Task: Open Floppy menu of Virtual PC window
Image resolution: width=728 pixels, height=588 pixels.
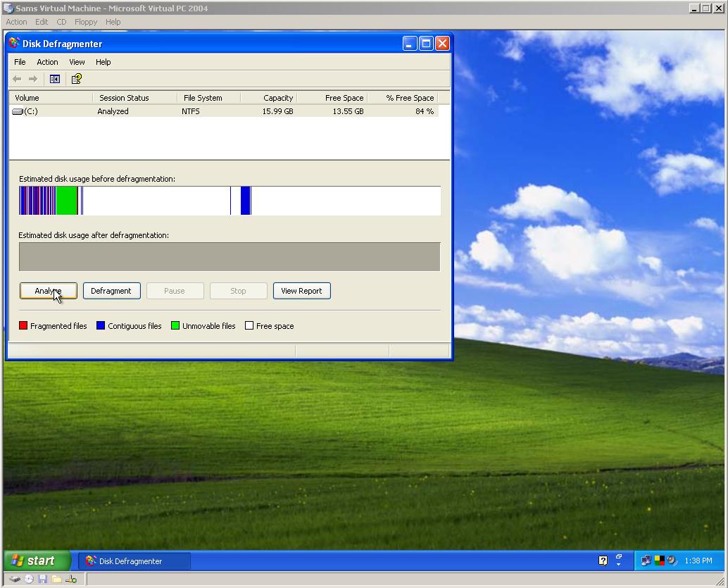Action: click(86, 22)
